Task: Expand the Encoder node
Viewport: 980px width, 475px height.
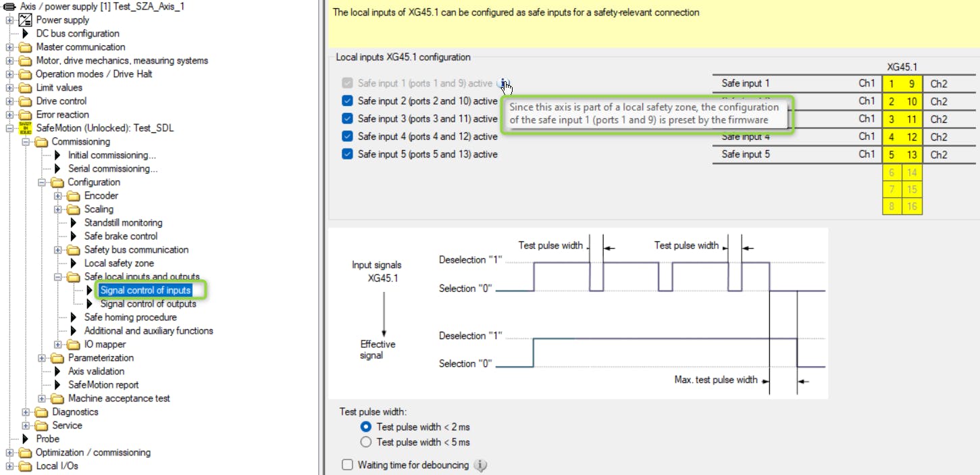Action: pyautogui.click(x=58, y=195)
